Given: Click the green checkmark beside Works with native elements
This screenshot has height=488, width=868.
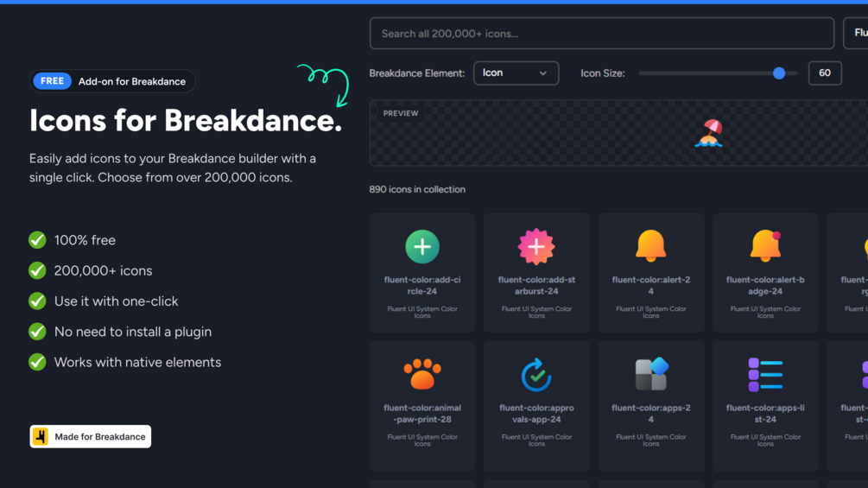Looking at the screenshot, I should tap(37, 361).
